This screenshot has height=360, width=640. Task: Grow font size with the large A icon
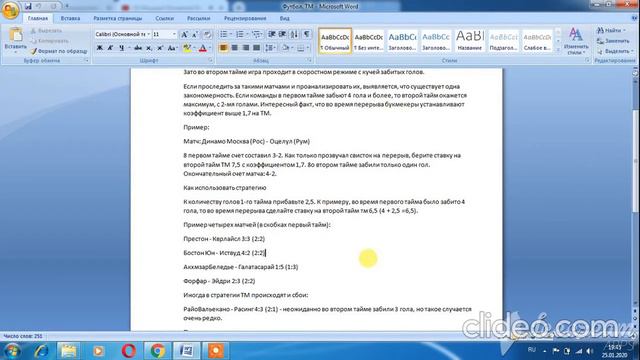click(x=184, y=35)
